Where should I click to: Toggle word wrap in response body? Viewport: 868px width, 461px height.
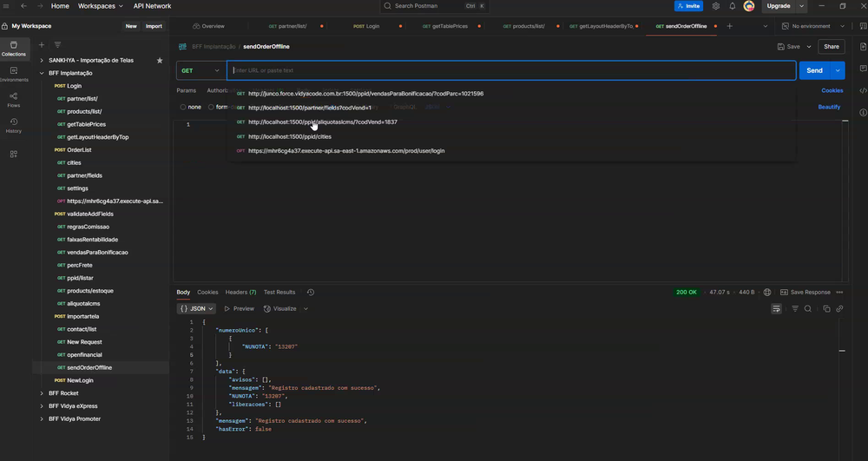click(776, 309)
